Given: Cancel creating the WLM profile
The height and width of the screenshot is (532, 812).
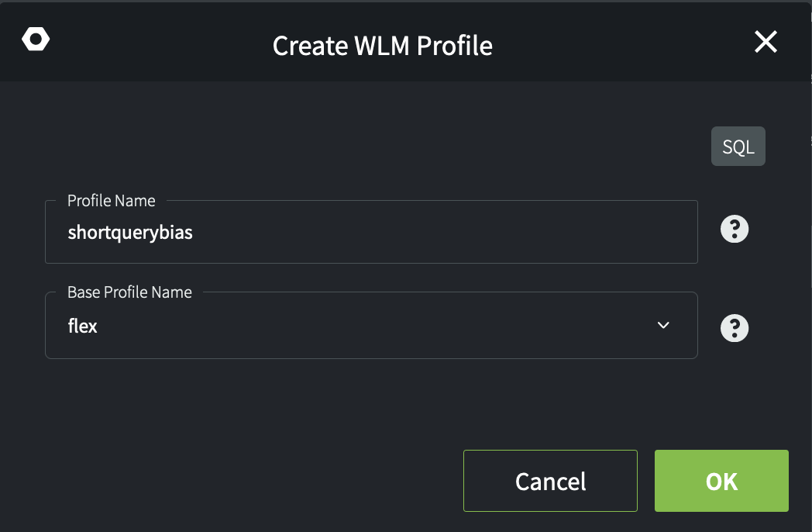Looking at the screenshot, I should tap(549, 481).
